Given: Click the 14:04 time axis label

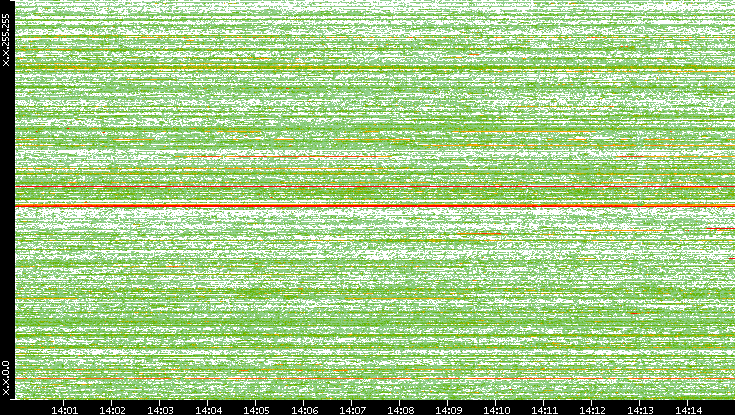Looking at the screenshot, I should [208, 410].
